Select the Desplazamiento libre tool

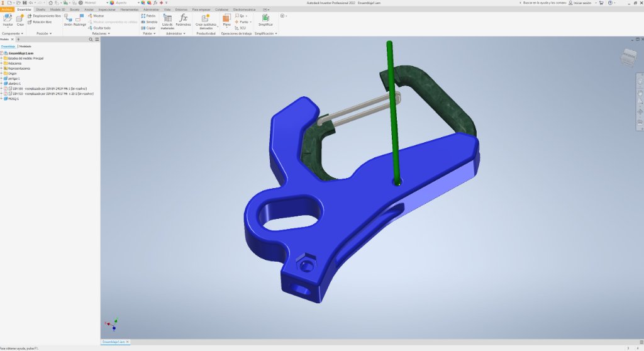[x=45, y=16]
